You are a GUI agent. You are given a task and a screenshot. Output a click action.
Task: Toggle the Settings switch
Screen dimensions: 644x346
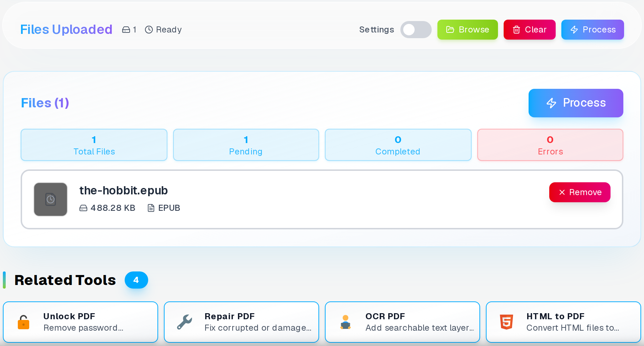(x=416, y=30)
